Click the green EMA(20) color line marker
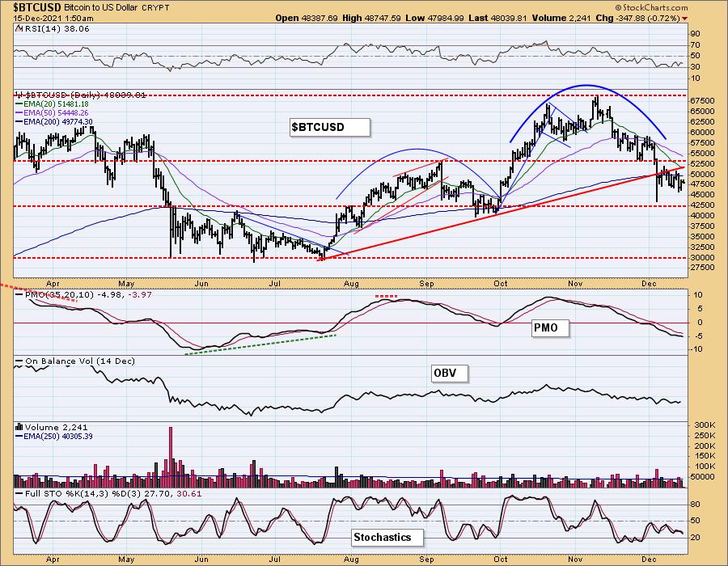This screenshot has width=728, height=566. tap(19, 104)
